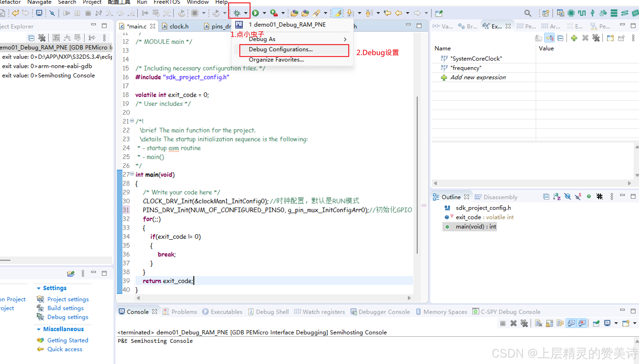This screenshot has width=639, height=364.
Task: Click the Add new expression field
Action: point(478,77)
